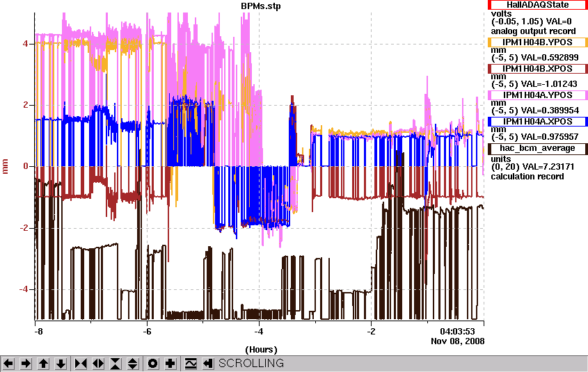Click the -4 hour tick label on the x-axis
588x372 pixels.
(259, 332)
